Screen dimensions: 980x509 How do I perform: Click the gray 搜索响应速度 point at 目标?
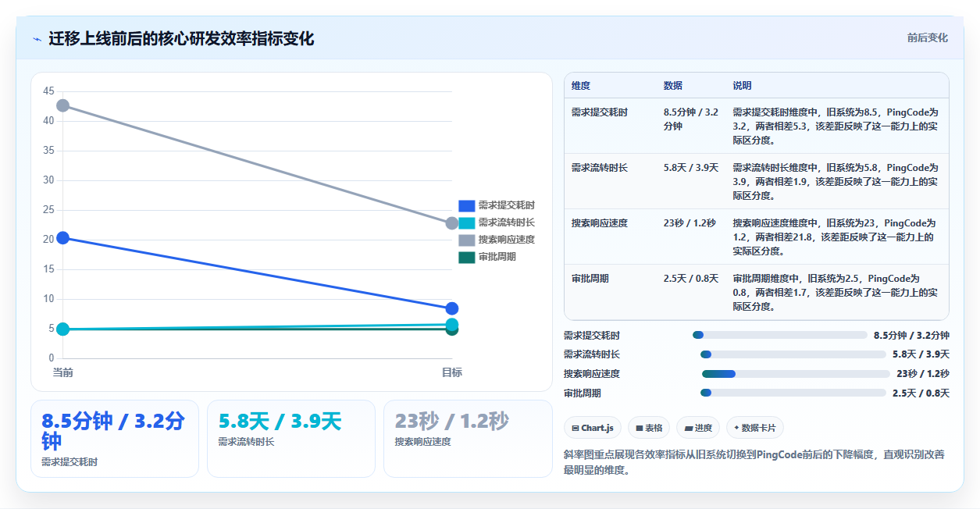452,223
